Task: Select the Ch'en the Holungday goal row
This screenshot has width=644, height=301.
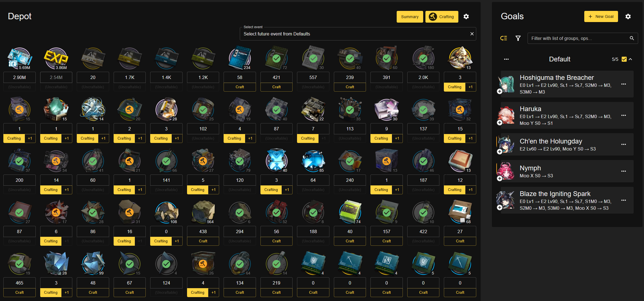Action: pyautogui.click(x=567, y=144)
